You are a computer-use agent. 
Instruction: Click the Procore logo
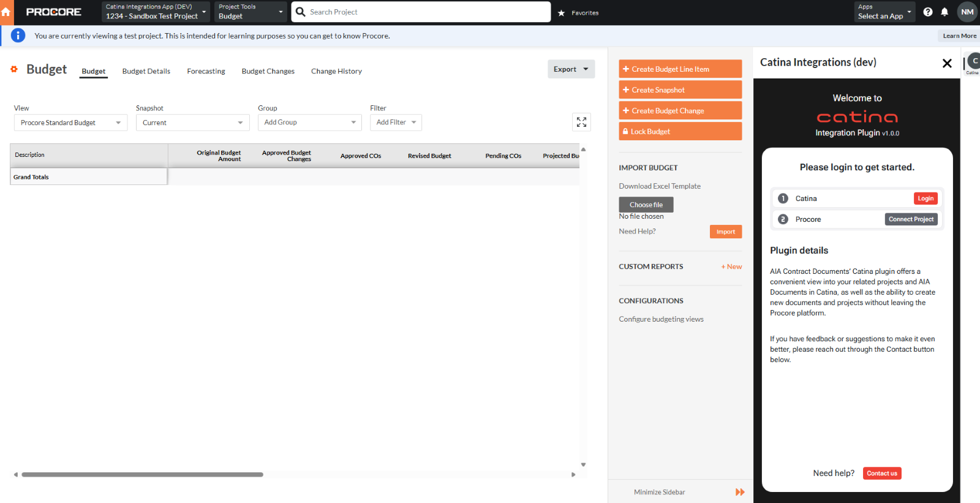[x=54, y=12]
